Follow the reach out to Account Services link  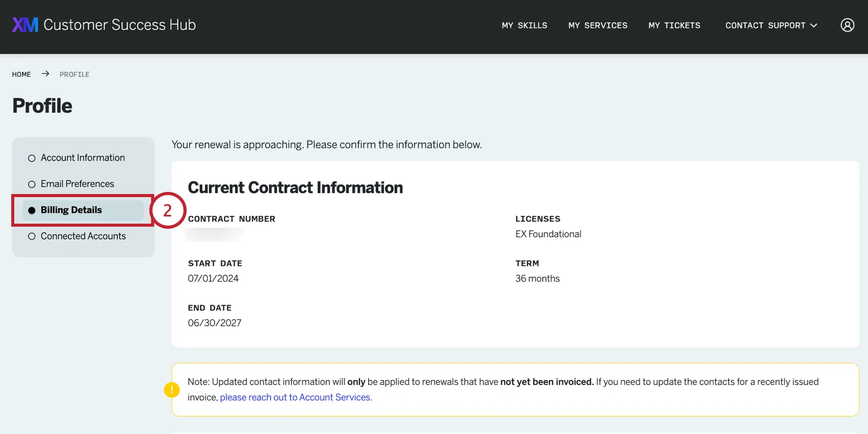point(296,397)
